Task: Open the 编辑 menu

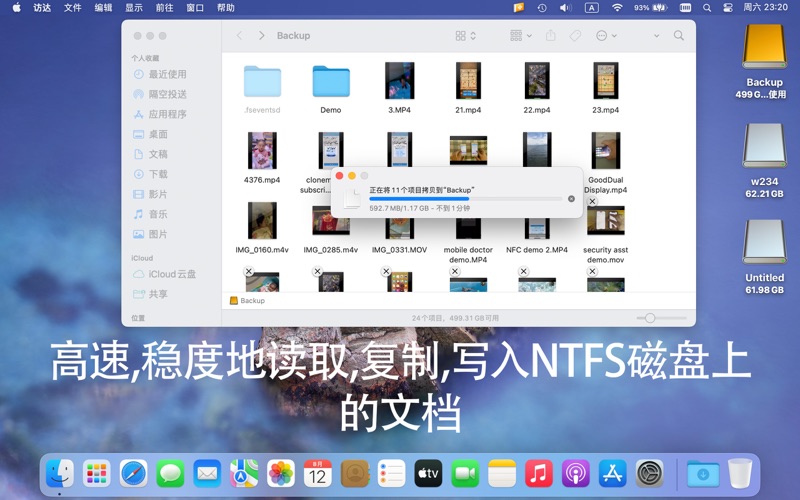Action: point(103,8)
